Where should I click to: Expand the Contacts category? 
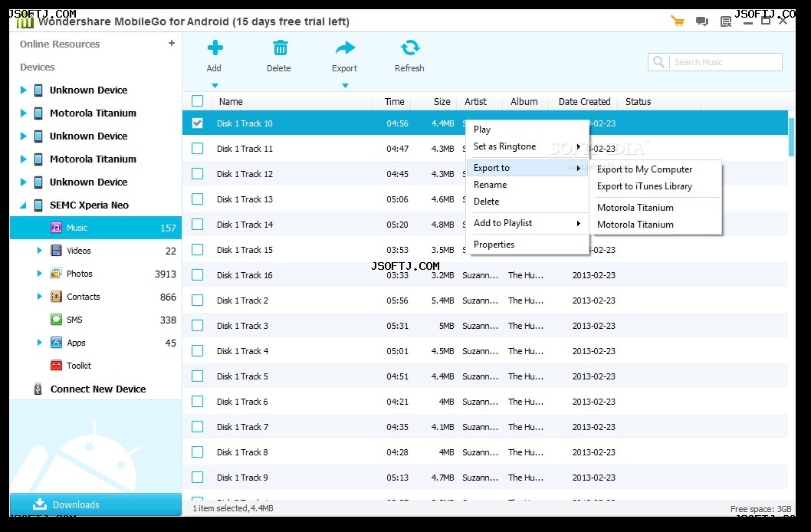click(39, 297)
